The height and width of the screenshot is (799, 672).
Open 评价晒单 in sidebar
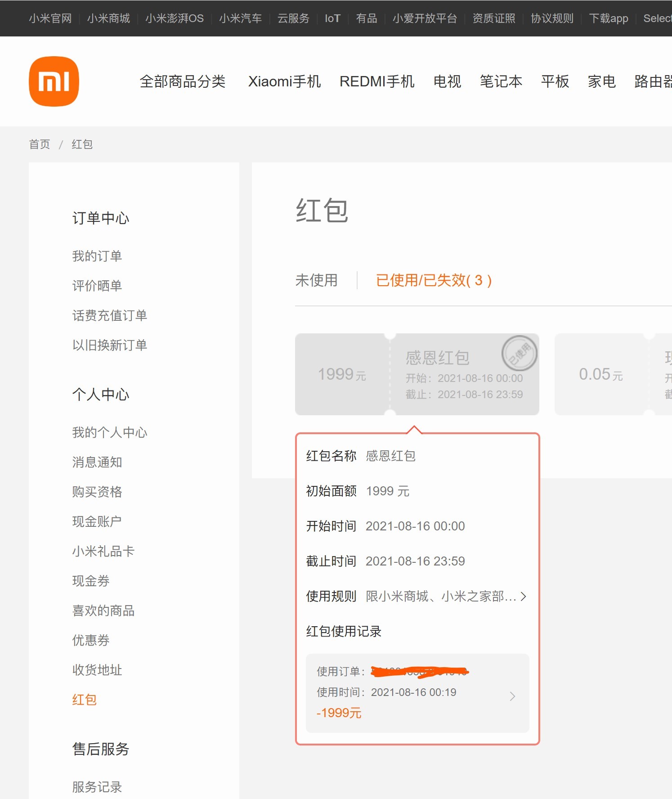97,286
